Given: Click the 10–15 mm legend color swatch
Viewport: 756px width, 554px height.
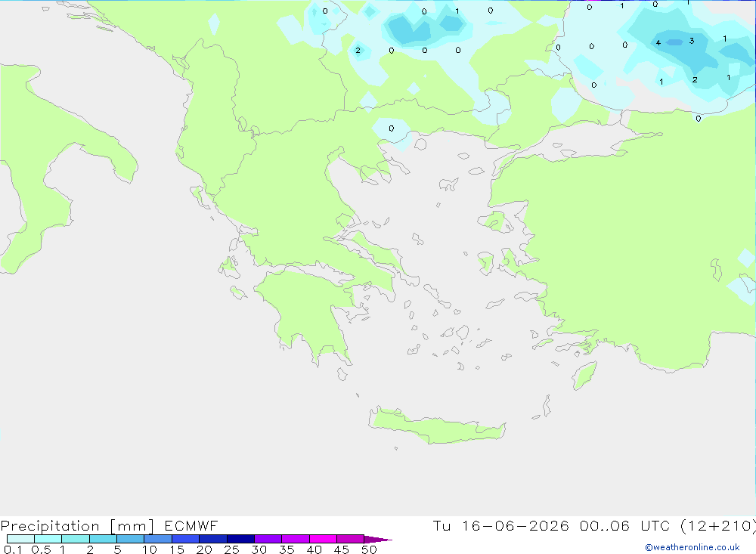Looking at the screenshot, I should point(158,539).
